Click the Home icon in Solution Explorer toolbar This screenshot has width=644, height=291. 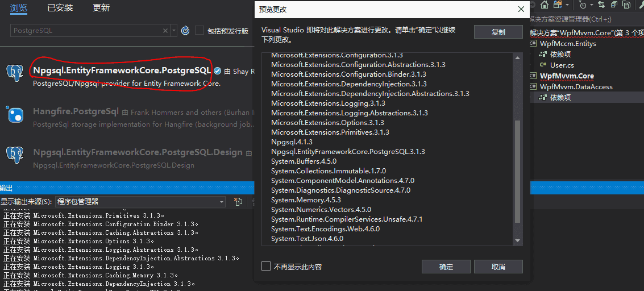click(x=544, y=5)
